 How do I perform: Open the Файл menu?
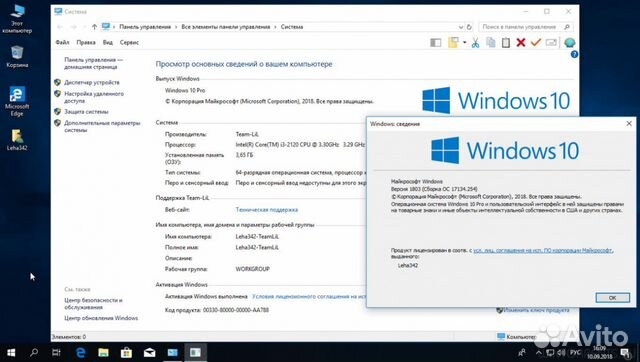tap(62, 42)
